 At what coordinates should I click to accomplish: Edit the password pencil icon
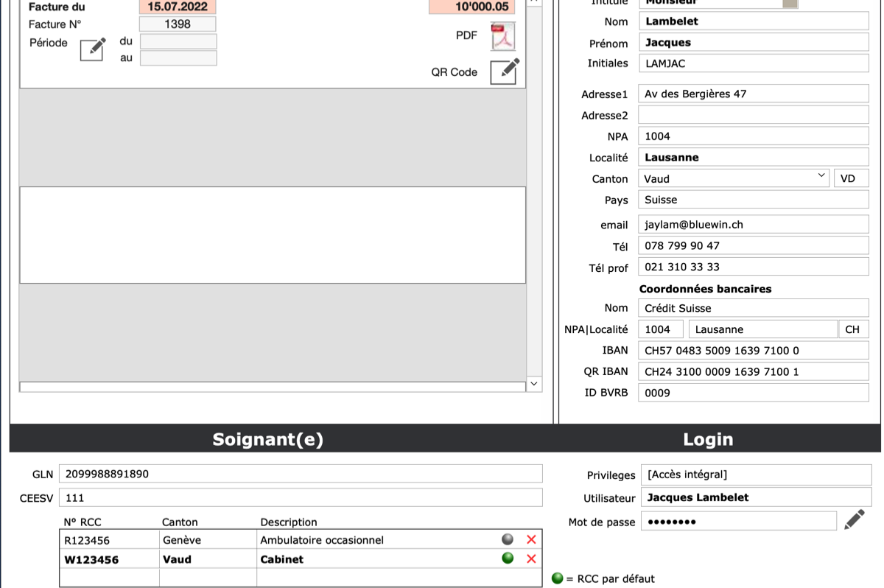[855, 520]
